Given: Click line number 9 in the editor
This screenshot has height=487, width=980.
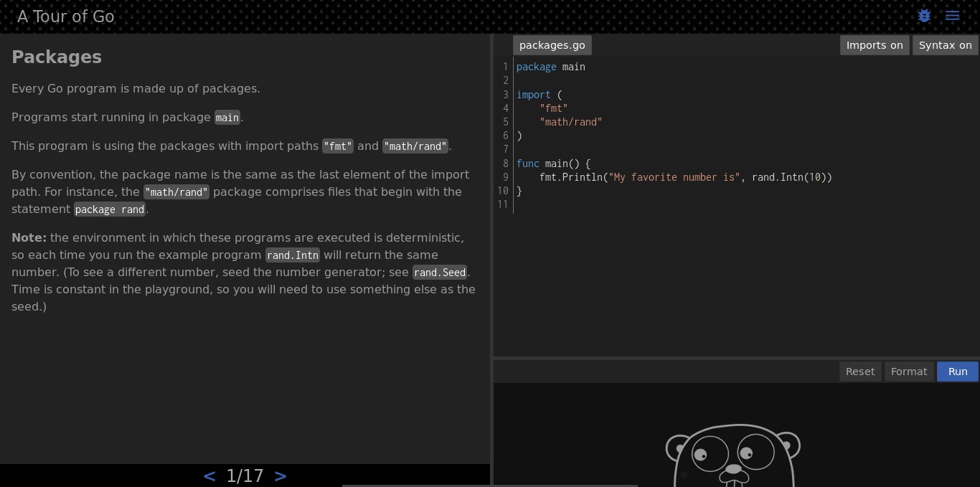Looking at the screenshot, I should (x=505, y=177).
